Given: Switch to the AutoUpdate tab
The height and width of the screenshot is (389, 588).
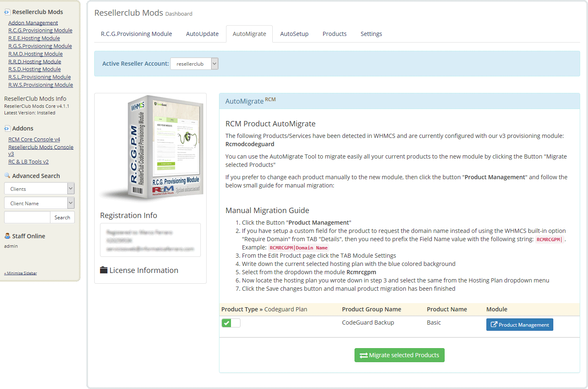Looking at the screenshot, I should 202,34.
